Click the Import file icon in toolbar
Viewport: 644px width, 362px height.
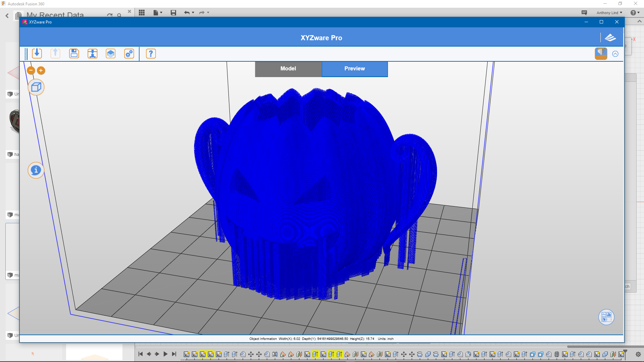37,54
